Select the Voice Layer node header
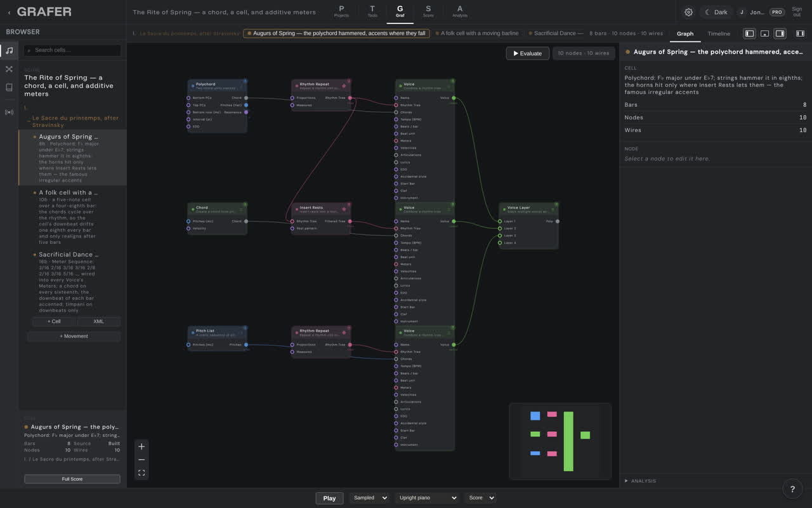This screenshot has height=508, width=812. point(528,208)
